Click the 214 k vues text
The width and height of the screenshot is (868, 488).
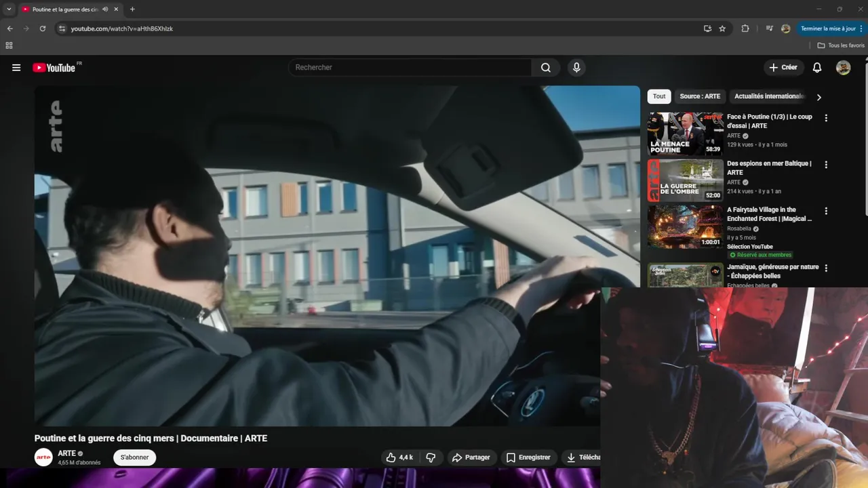point(740,192)
